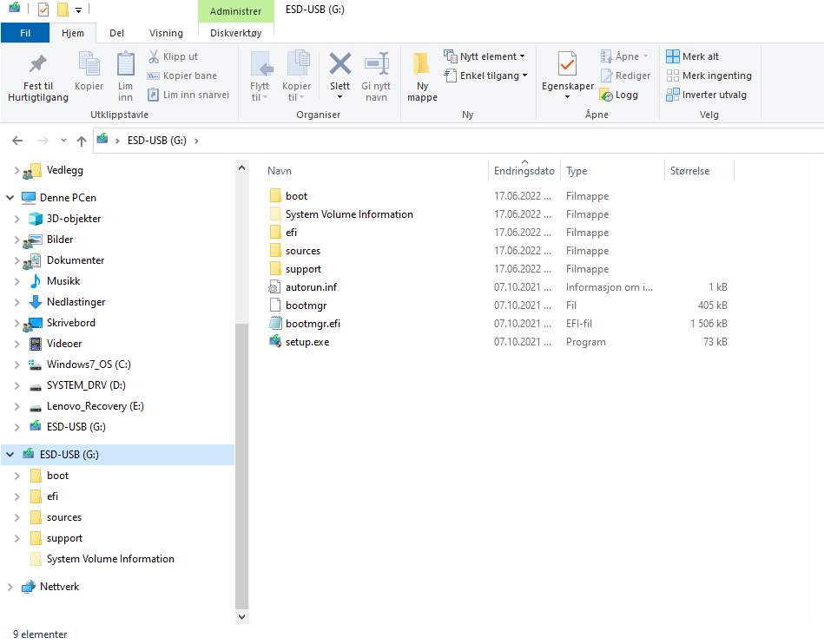Image resolution: width=824 pixels, height=644 pixels.
Task: Click the up-one-level arrow
Action: 82,141
